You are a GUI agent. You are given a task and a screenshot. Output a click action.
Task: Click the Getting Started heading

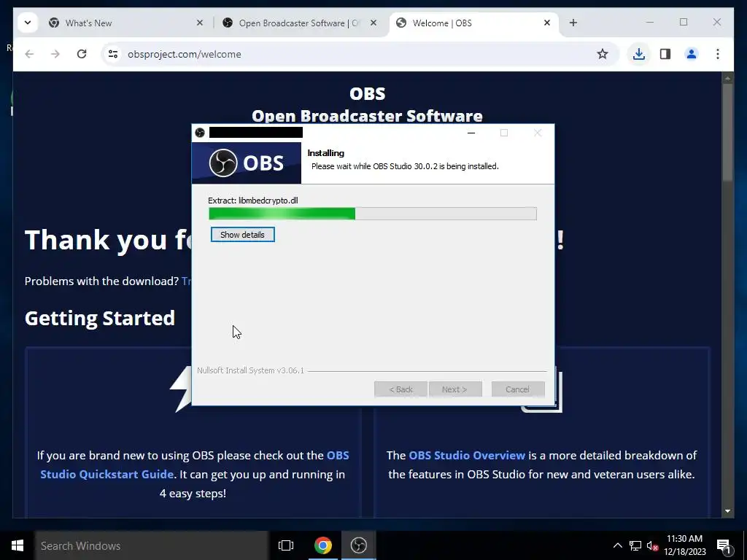tap(99, 318)
